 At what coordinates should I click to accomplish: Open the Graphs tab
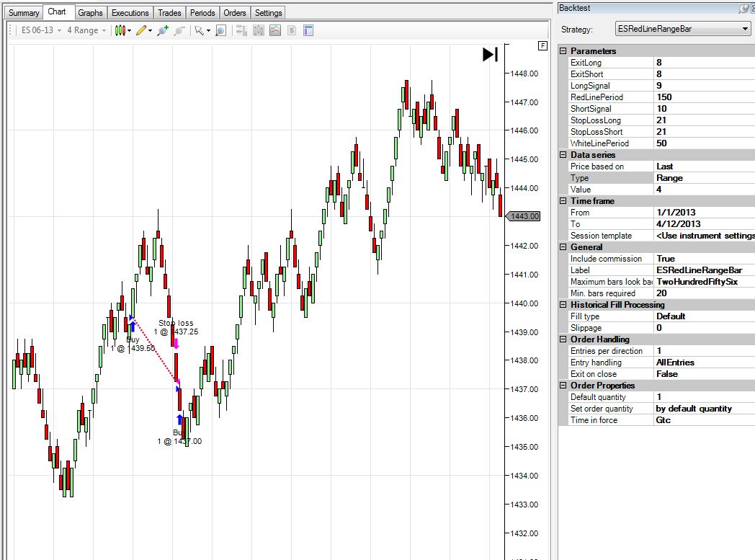click(90, 13)
